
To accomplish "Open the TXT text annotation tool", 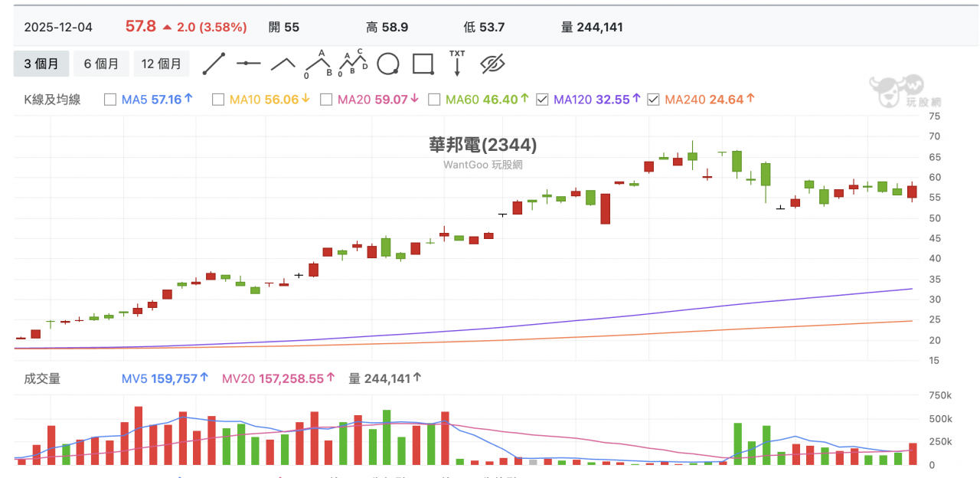I will (457, 64).
